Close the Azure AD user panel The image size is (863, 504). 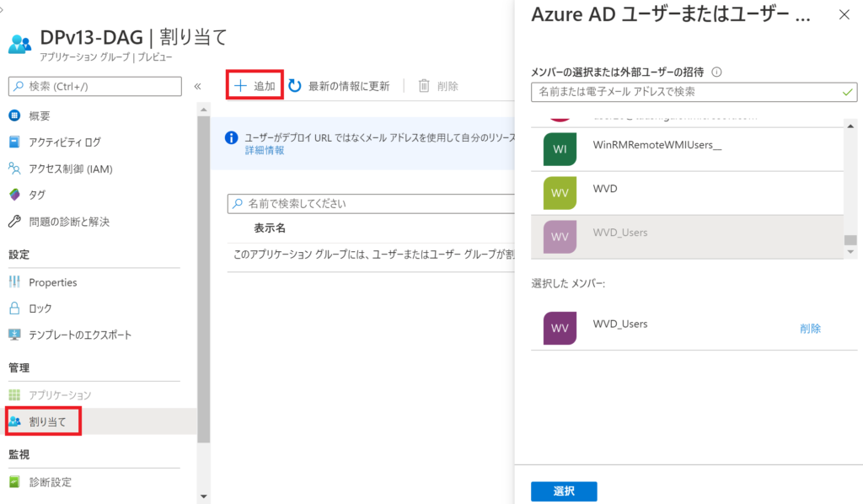click(844, 15)
